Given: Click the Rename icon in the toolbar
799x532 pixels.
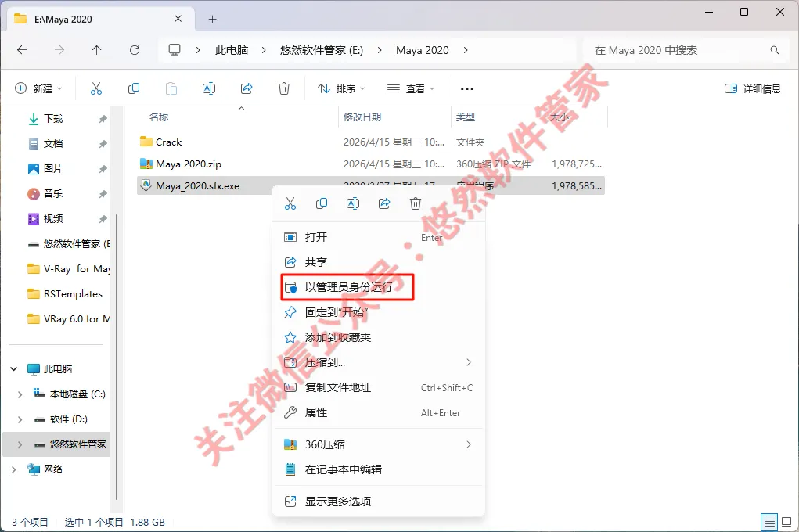Looking at the screenshot, I should point(209,88).
